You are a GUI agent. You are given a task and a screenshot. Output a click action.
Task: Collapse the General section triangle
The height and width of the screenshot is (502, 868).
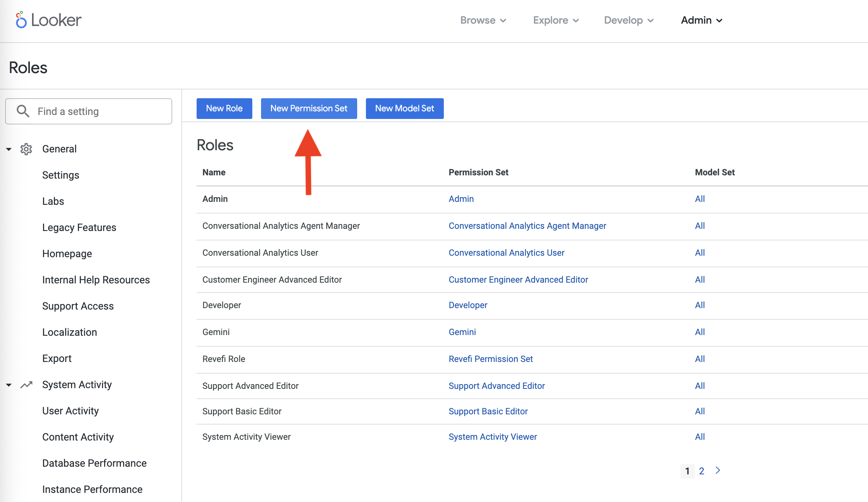[9, 149]
